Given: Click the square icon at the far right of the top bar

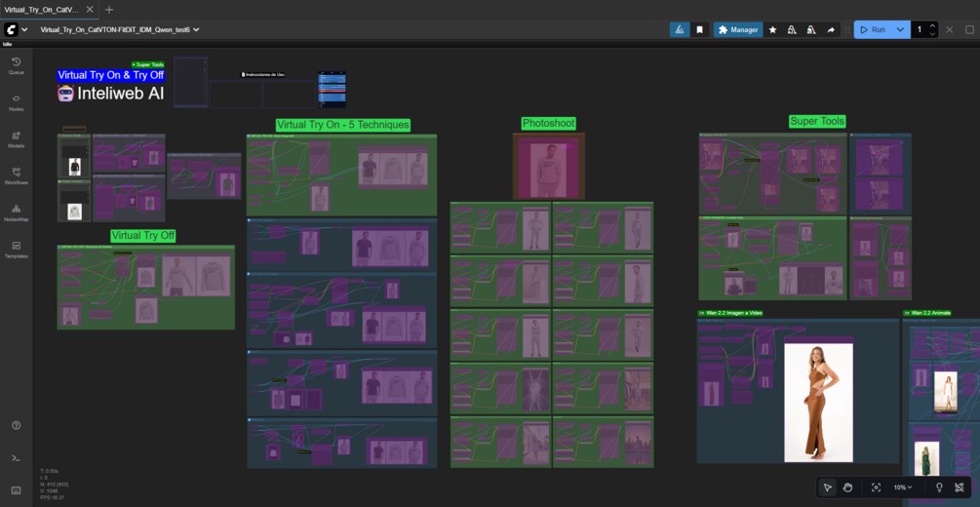Looking at the screenshot, I should pos(969,29).
